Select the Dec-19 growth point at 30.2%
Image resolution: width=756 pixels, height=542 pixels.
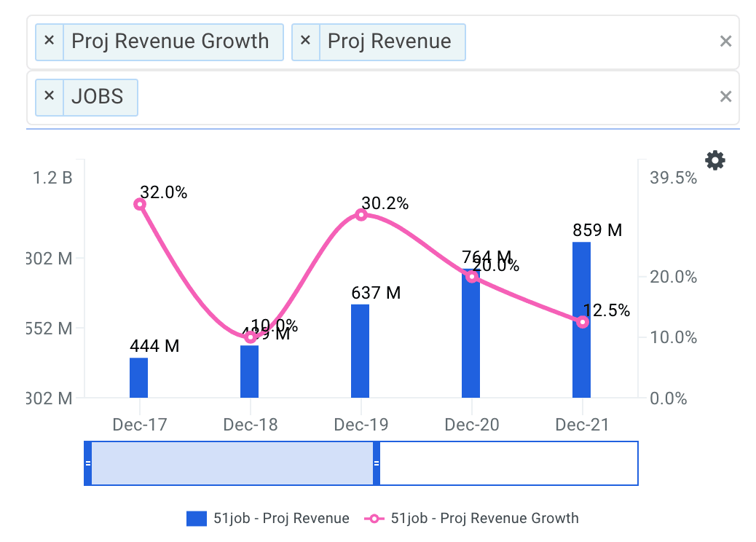tap(361, 215)
